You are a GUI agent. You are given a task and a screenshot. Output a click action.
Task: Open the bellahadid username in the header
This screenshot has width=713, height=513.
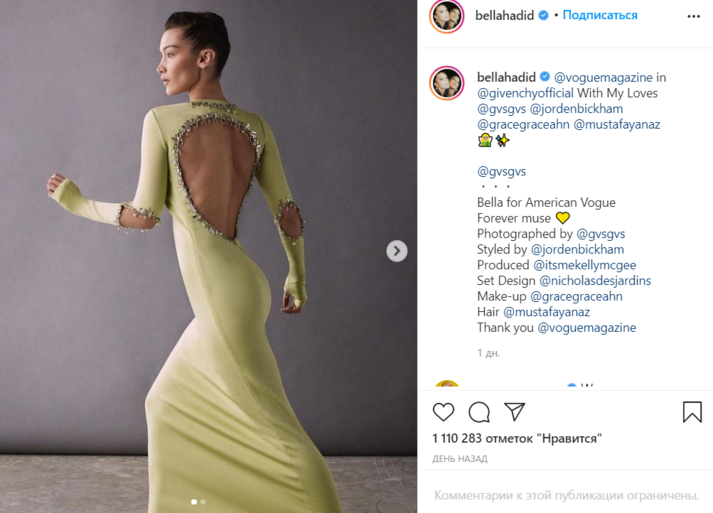coord(504,15)
